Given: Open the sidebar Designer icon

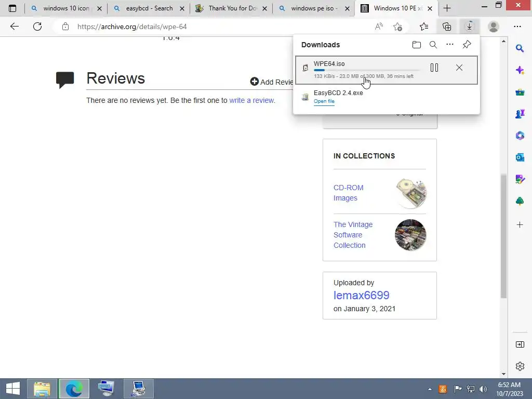Looking at the screenshot, I should tap(520, 179).
